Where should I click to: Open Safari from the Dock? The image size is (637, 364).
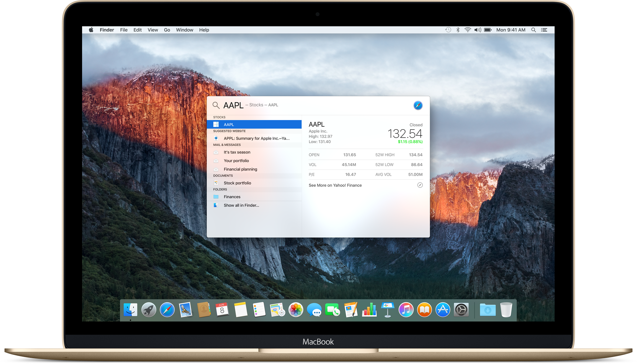click(167, 310)
